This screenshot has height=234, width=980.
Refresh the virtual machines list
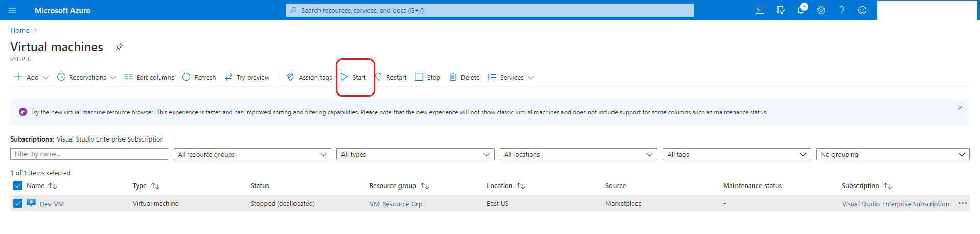click(x=199, y=77)
